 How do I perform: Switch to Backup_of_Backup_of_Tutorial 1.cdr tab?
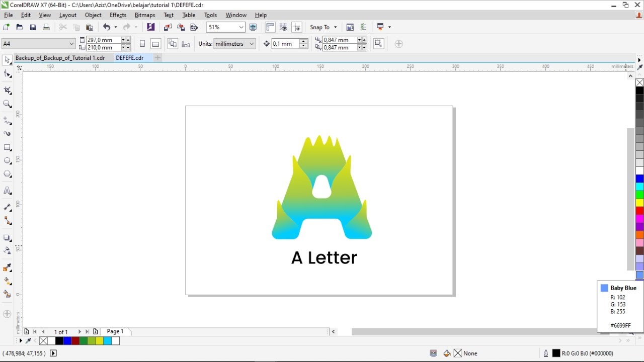tap(60, 58)
